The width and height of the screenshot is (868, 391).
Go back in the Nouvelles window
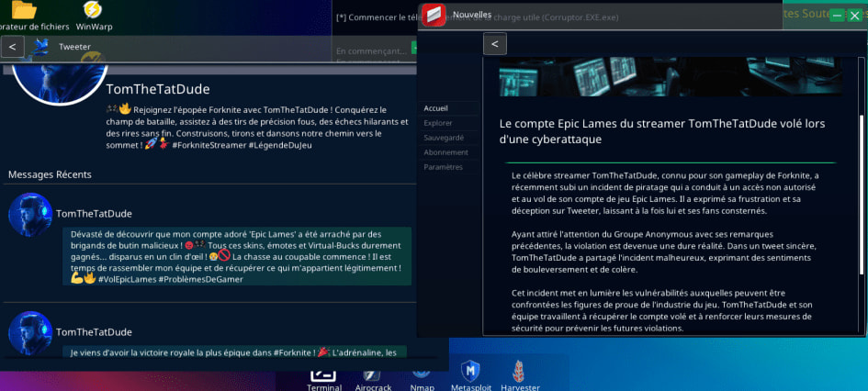click(x=495, y=44)
